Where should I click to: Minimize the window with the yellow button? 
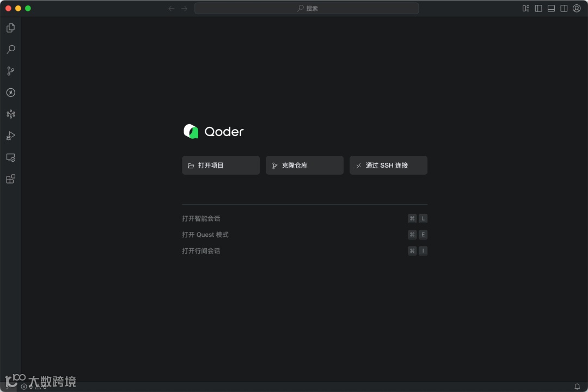pyautogui.click(x=18, y=8)
